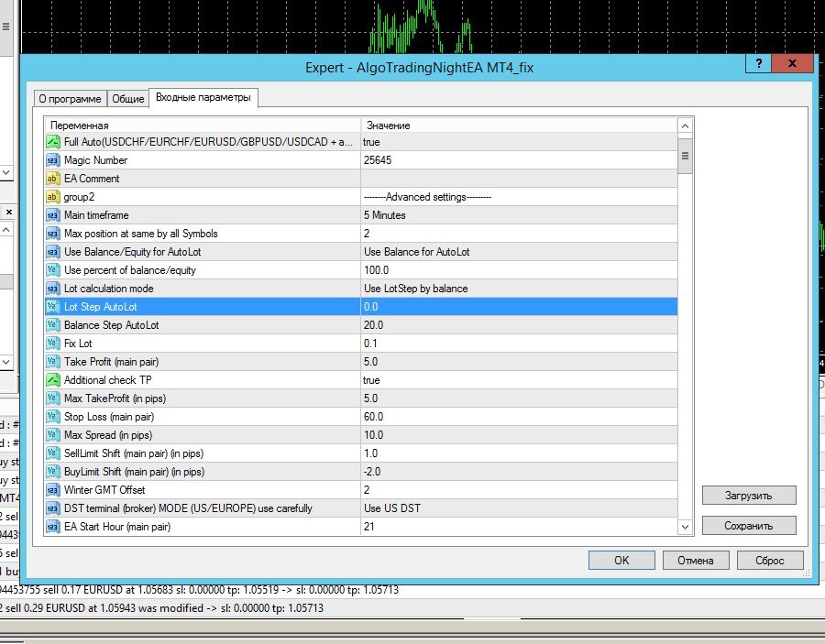Click the Переменная column header
The width and height of the screenshot is (825, 644).
pos(203,126)
